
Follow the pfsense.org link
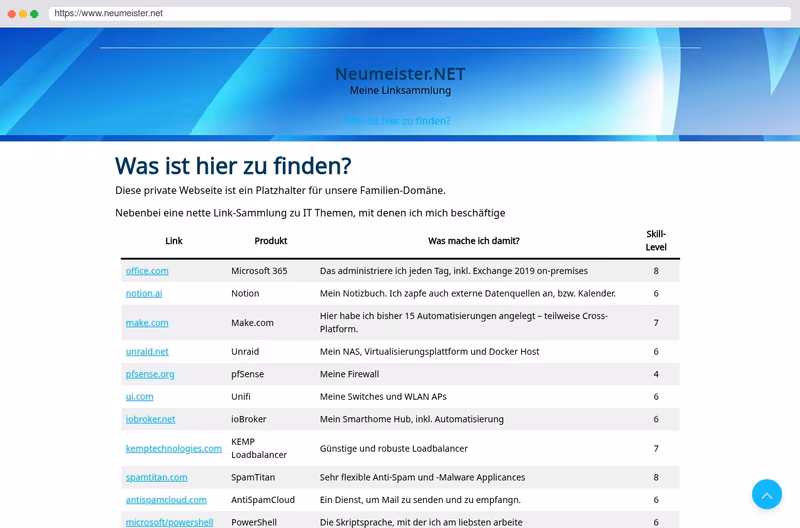tap(150, 374)
